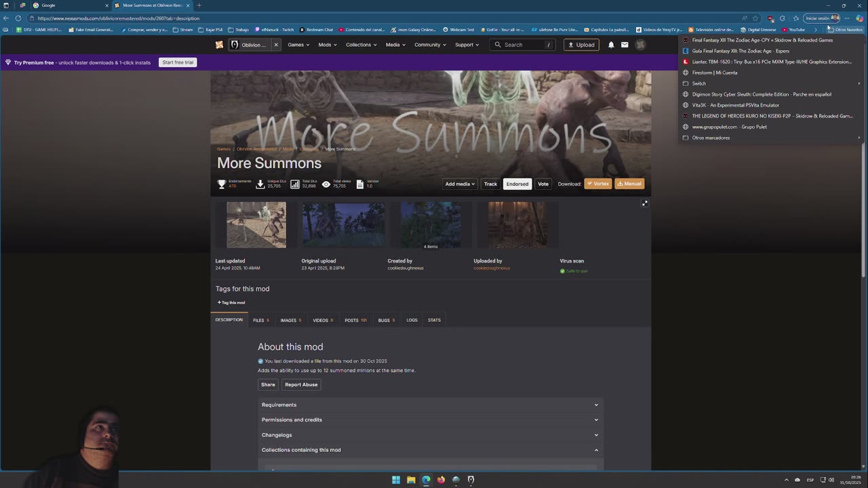868x488 pixels.
Task: Open the messages envelope icon
Action: pyautogui.click(x=625, y=45)
